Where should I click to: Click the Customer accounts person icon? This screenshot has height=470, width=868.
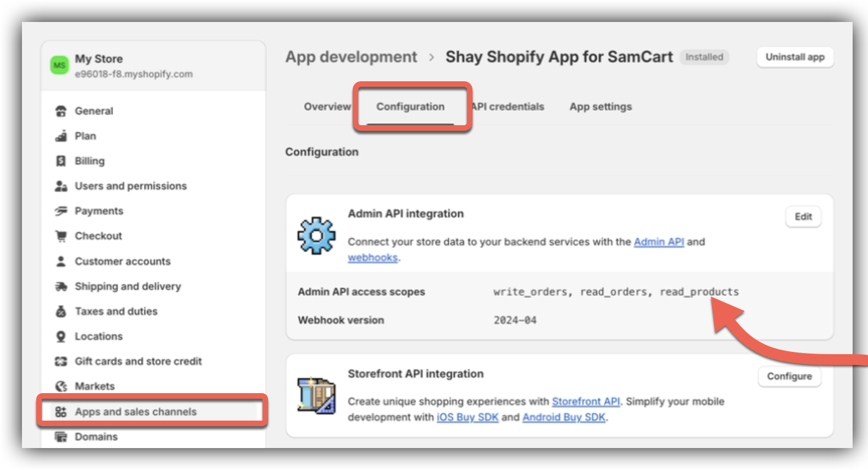(x=61, y=261)
